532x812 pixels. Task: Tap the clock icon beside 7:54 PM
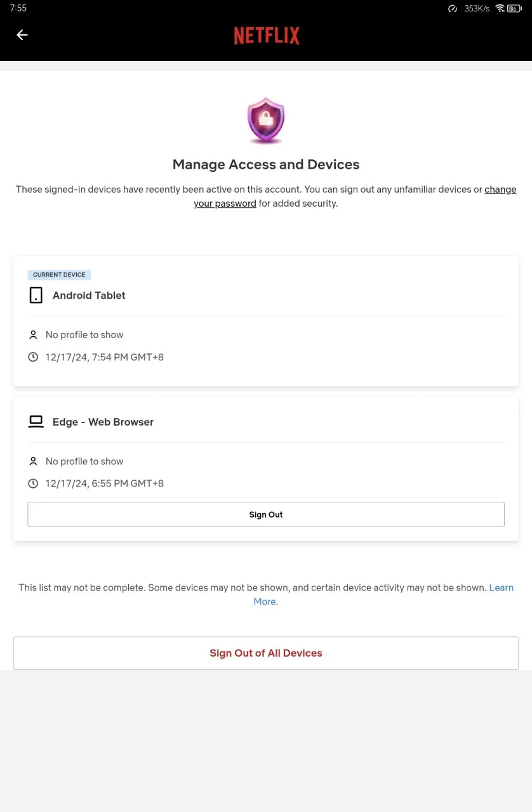34,357
